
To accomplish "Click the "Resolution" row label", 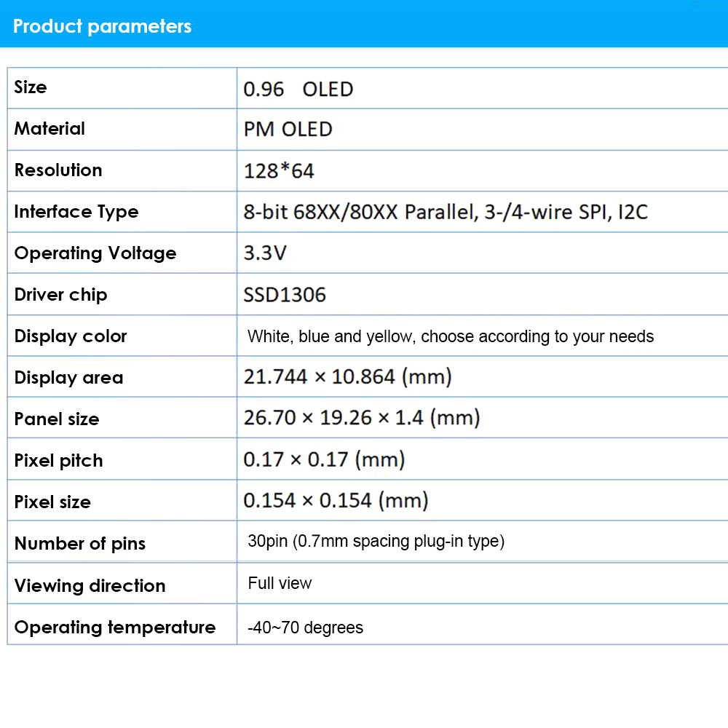I will [58, 170].
